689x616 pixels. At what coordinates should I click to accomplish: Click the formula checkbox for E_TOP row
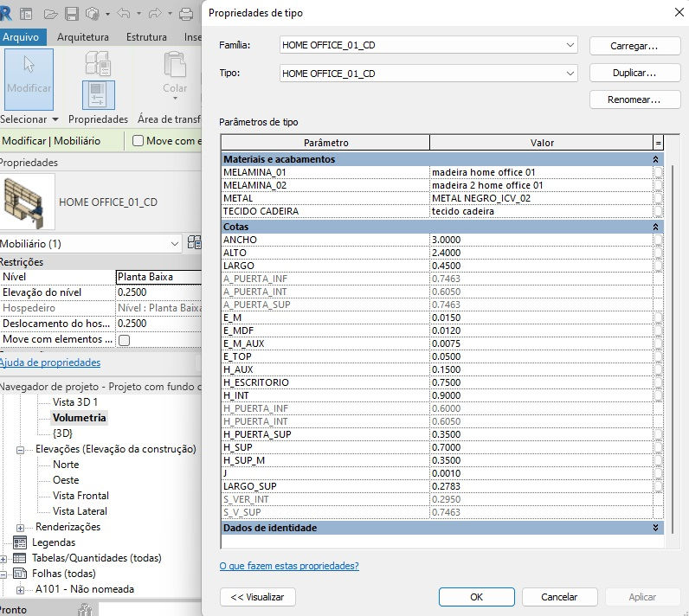[658, 356]
